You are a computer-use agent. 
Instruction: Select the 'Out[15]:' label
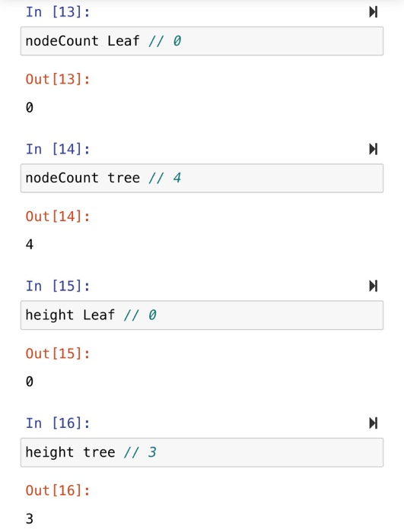(58, 353)
